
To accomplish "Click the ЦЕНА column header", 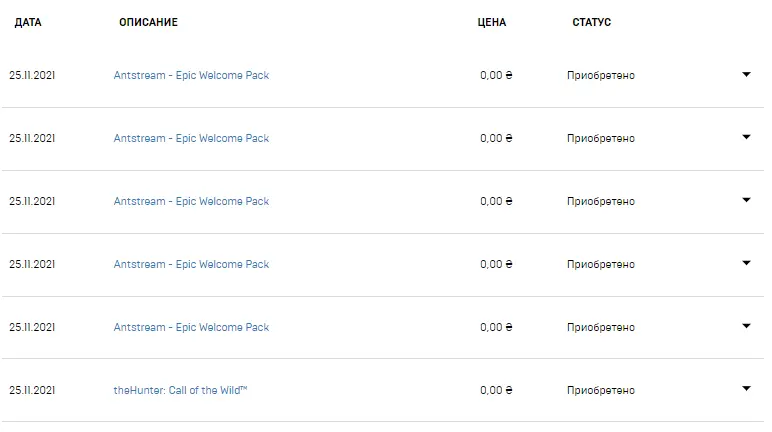I will (x=491, y=22).
